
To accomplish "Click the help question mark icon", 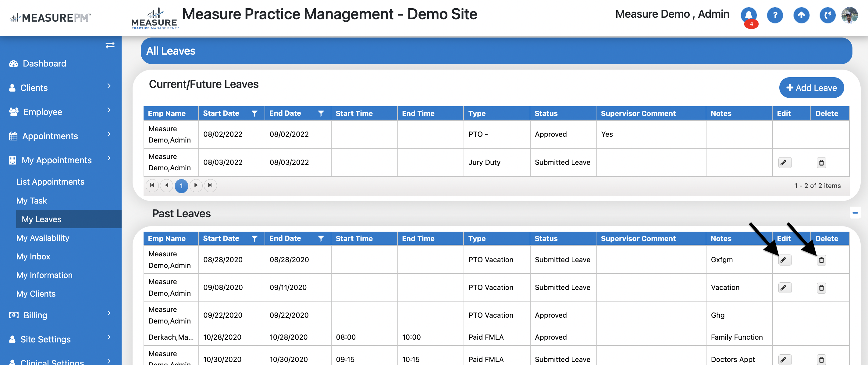I will pyautogui.click(x=775, y=15).
